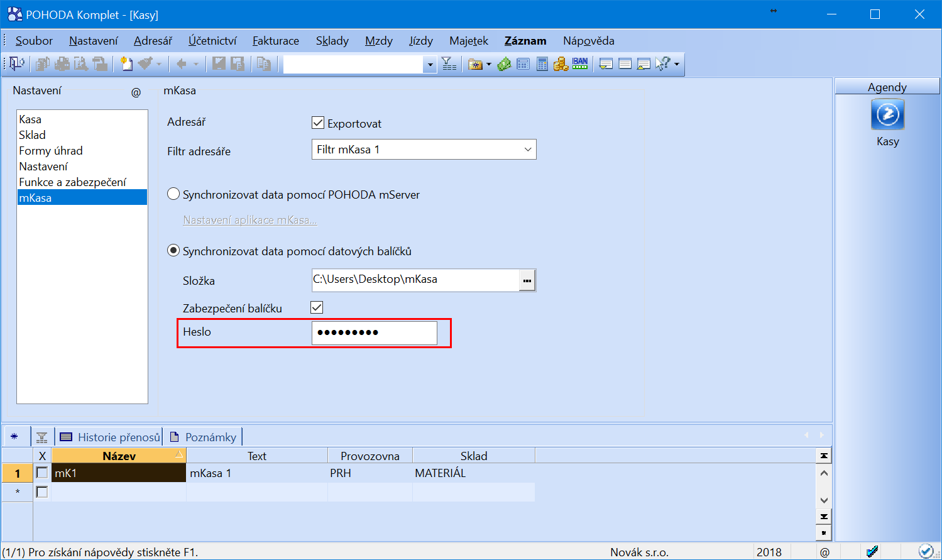The height and width of the screenshot is (560, 942).
Task: Switch to the Poznámky tab
Action: (x=203, y=437)
